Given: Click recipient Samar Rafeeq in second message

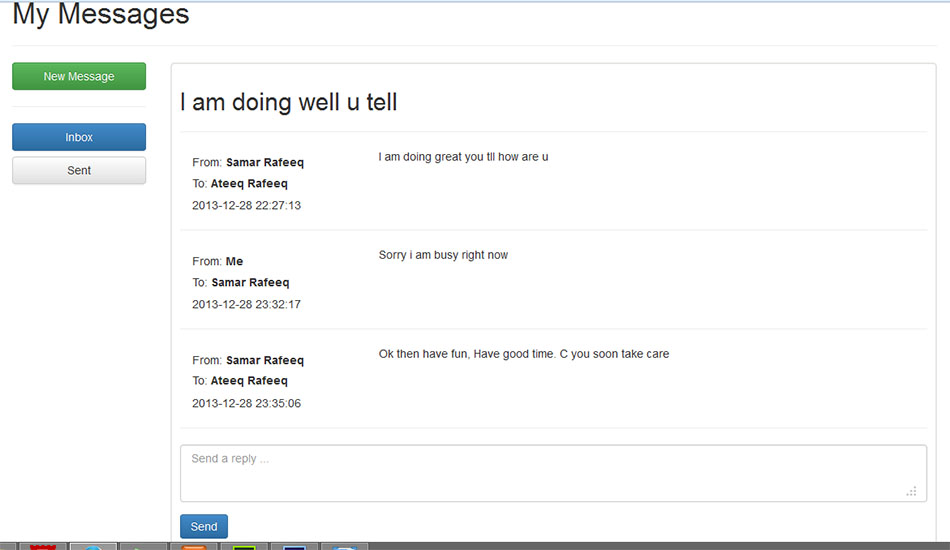Looking at the screenshot, I should pos(250,283).
